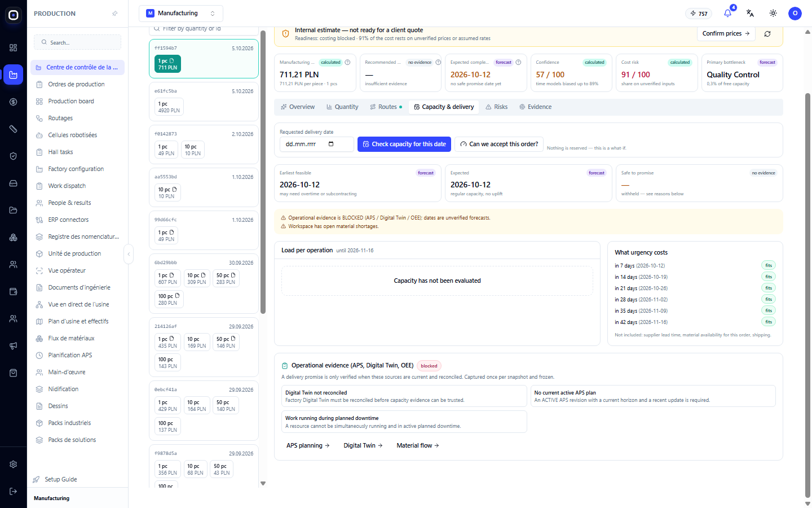Click the help icon on the Manufacturing cost card
The height and width of the screenshot is (508, 812).
(x=347, y=63)
